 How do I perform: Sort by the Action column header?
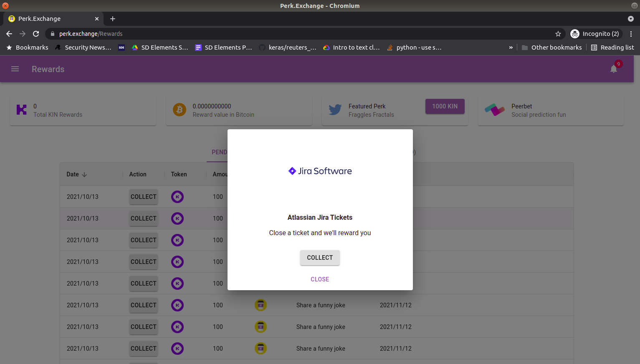click(x=138, y=174)
